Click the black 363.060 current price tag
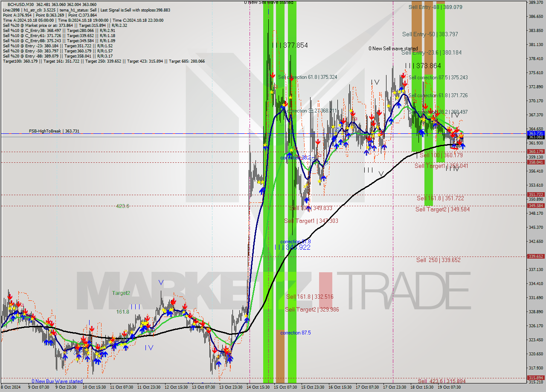Image resolution: width=546 pixels, height=392 pixels. (536, 137)
